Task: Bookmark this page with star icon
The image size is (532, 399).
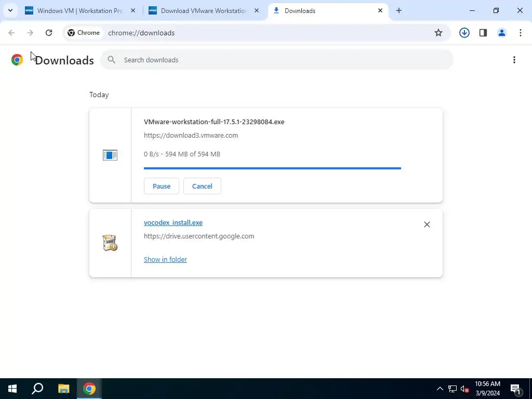Action: point(438,33)
